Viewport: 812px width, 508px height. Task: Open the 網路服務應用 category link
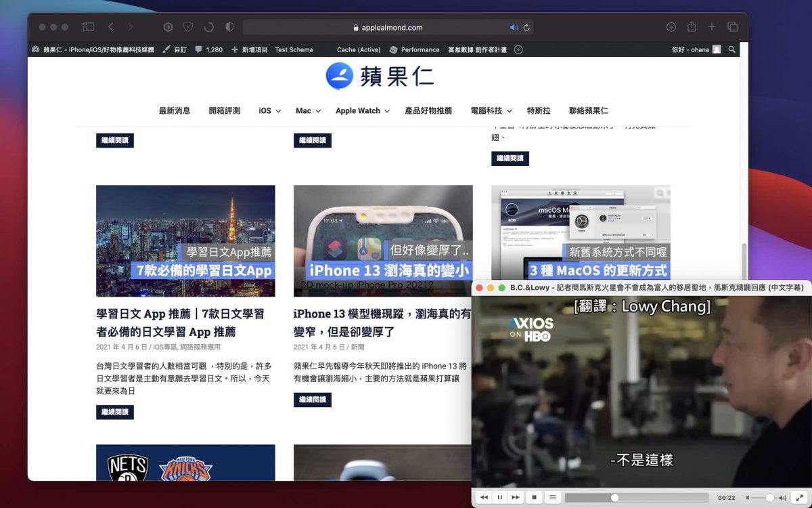click(x=201, y=347)
